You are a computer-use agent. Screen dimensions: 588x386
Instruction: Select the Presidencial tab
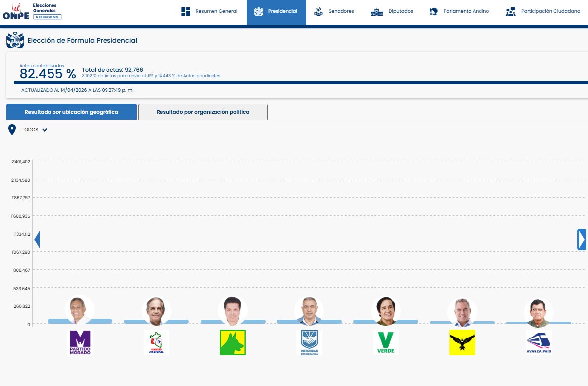click(x=276, y=11)
